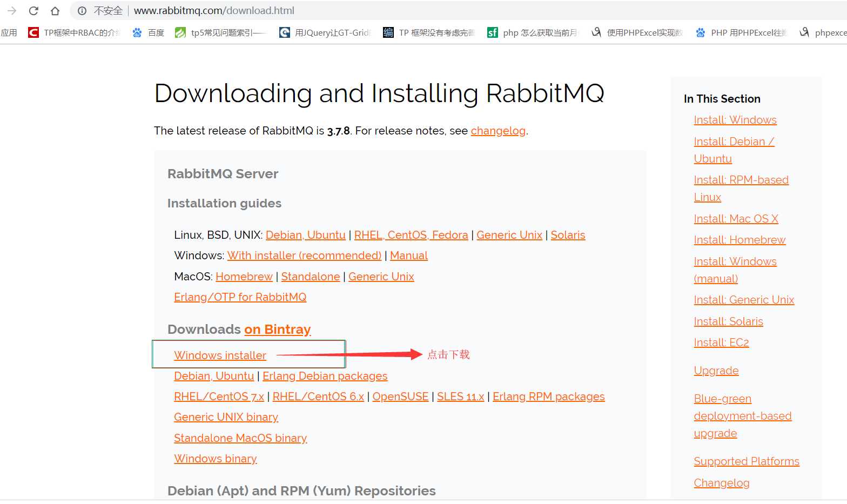Open sidebar Install: Debian / Ubuntu link
847x504 pixels.
(734, 150)
